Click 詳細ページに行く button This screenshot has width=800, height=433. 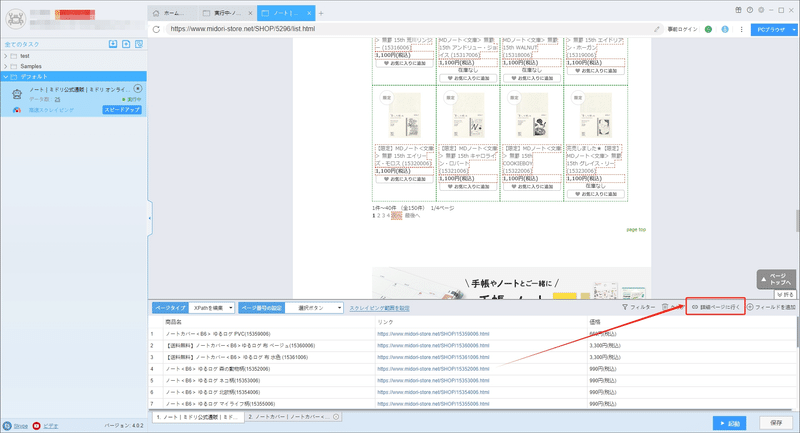coord(715,307)
